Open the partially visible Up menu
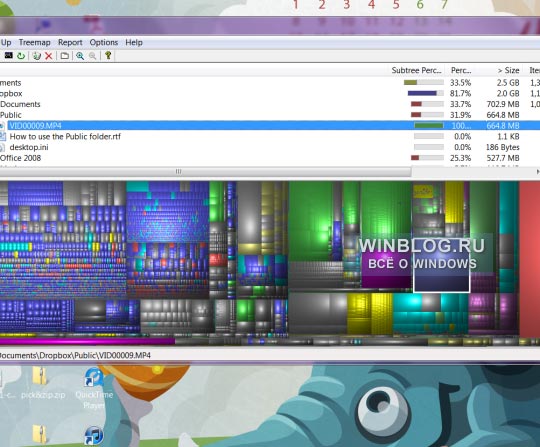540x447 pixels. click(x=6, y=42)
